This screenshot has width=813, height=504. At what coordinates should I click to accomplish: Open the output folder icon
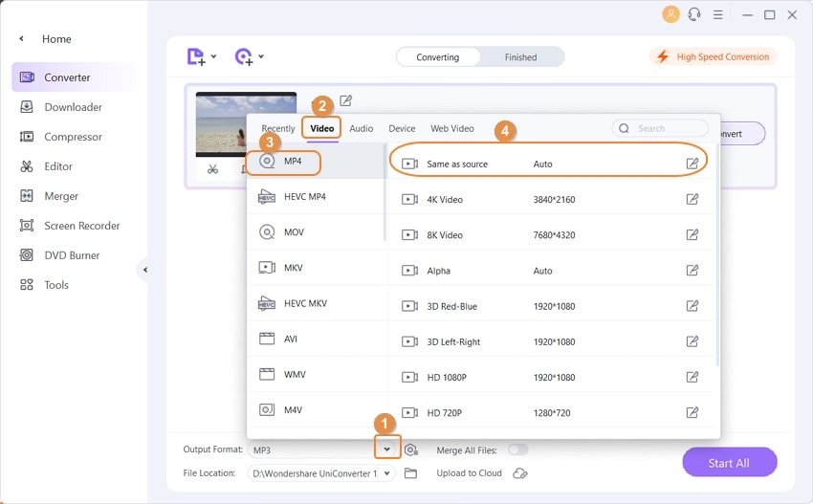pyautogui.click(x=410, y=473)
